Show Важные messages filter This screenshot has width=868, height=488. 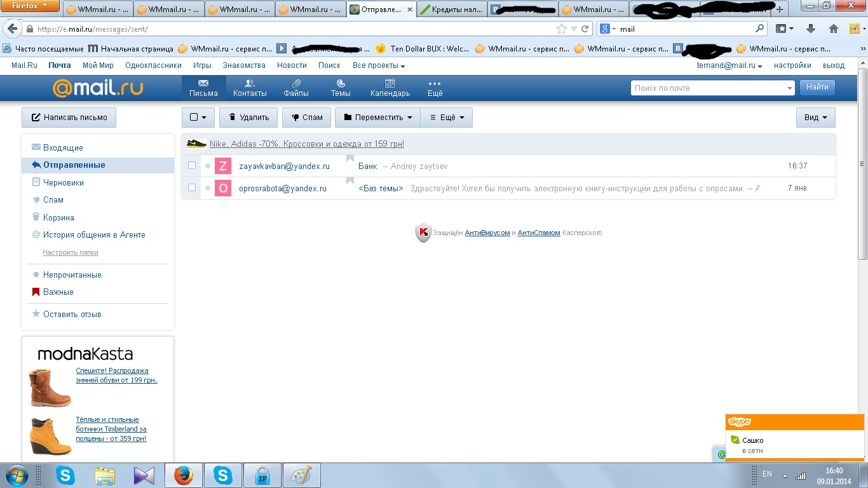coord(58,292)
